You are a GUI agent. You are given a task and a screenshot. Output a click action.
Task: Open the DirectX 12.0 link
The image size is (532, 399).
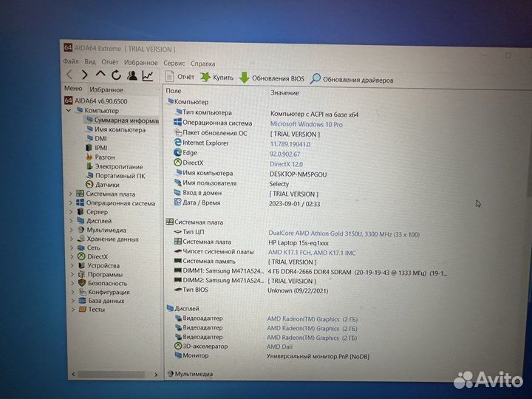286,164
